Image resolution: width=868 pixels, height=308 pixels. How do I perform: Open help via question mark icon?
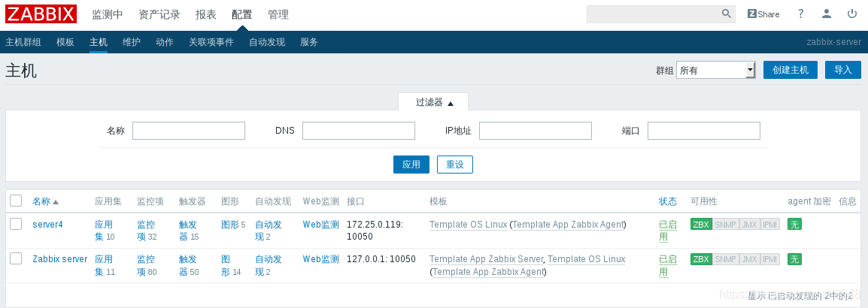point(800,14)
